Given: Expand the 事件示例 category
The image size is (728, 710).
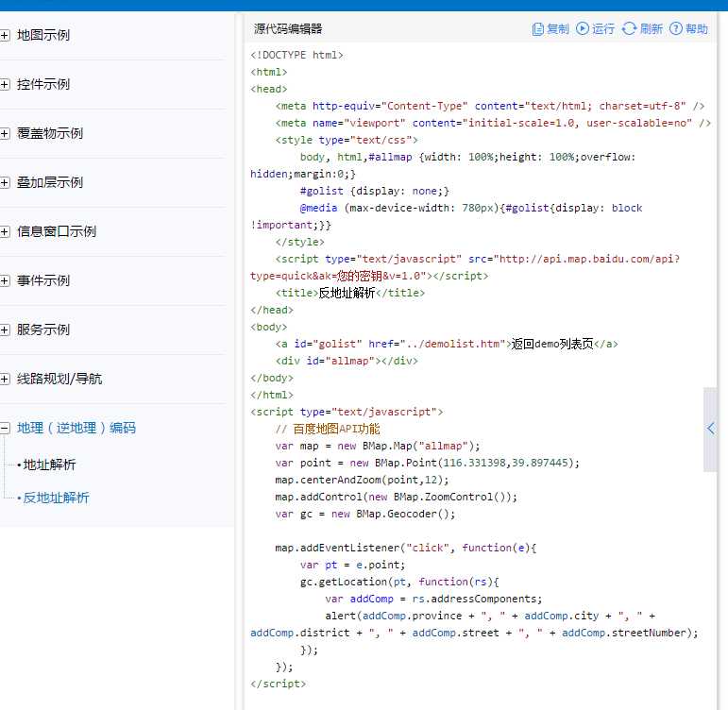Looking at the screenshot, I should (5, 280).
